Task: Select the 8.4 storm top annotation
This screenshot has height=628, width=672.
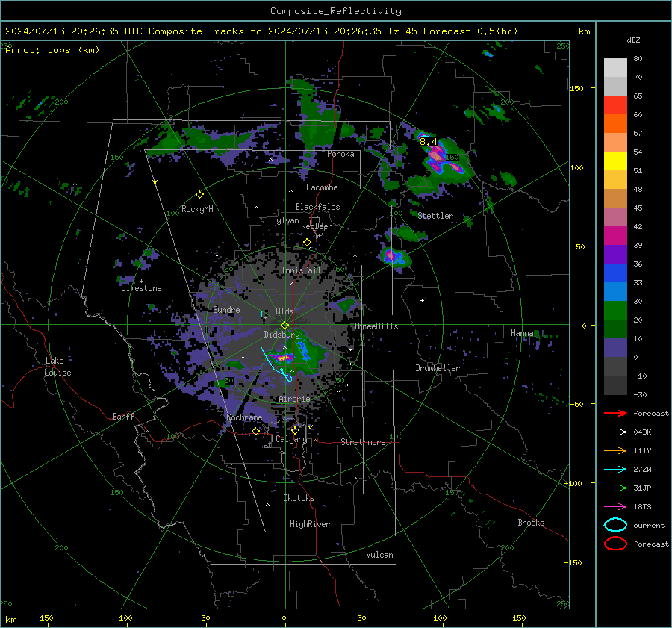Action: click(428, 141)
